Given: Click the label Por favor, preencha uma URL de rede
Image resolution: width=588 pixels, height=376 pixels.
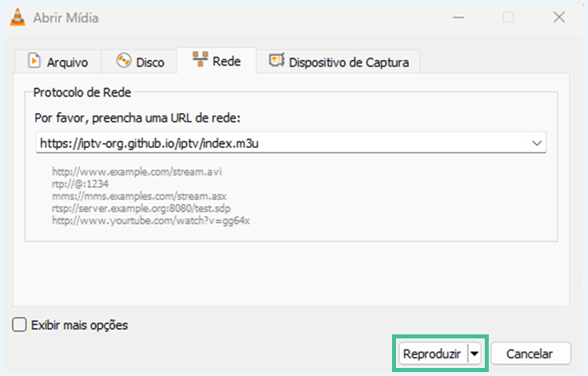Looking at the screenshot, I should 138,118.
